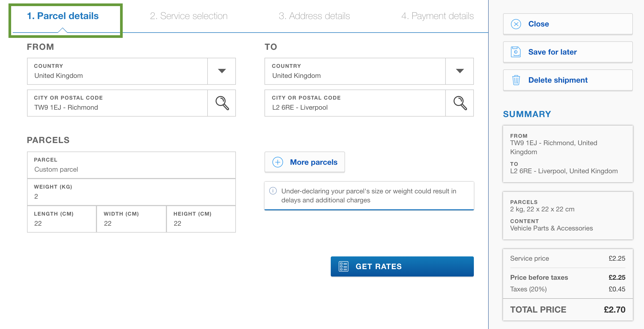Click the Save for later disk icon
644x329 pixels.
[516, 52]
